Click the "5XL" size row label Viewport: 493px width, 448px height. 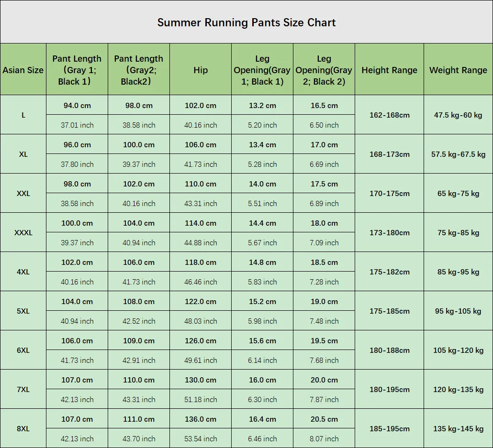point(23,311)
